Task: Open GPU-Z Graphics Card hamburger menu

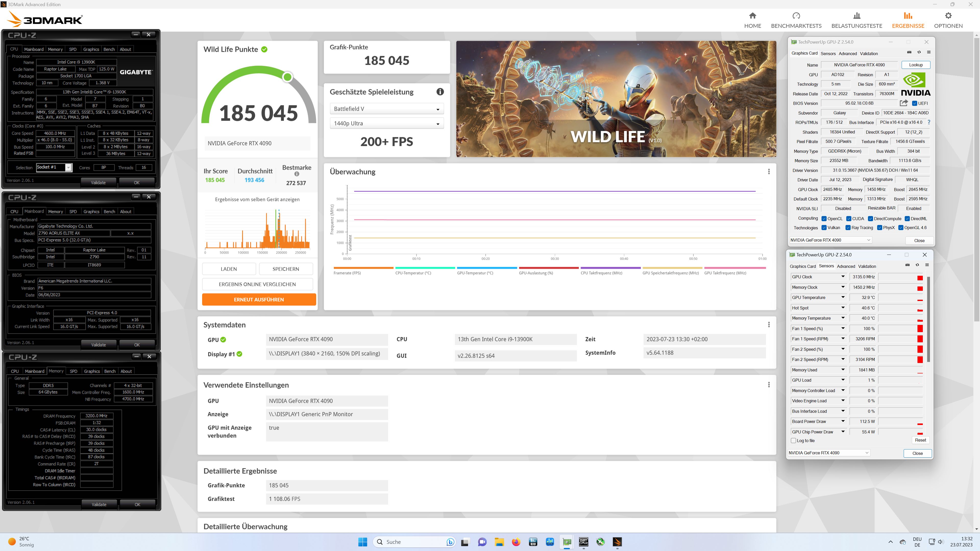Action: pos(929,52)
